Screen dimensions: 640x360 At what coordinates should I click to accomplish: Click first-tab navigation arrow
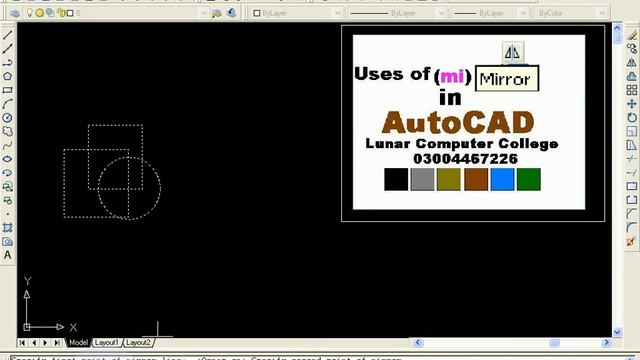point(22,342)
